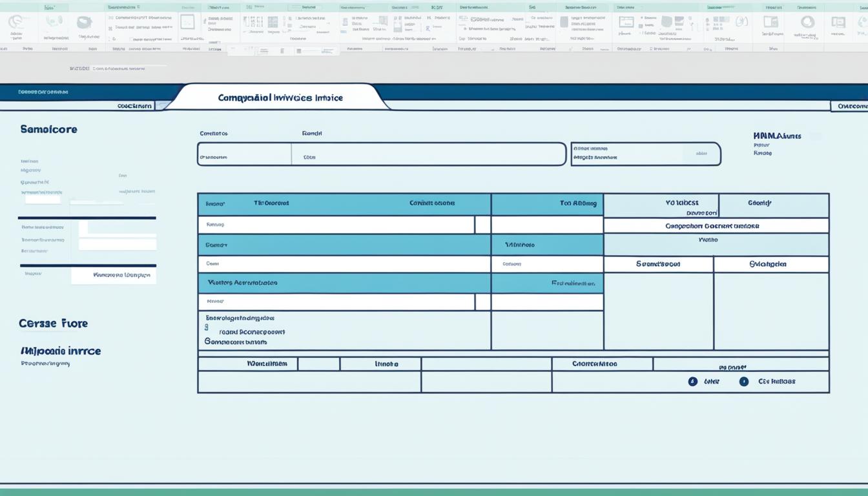Click the "Too ABūrng" header cell
This screenshot has height=496, width=868.
pos(547,204)
